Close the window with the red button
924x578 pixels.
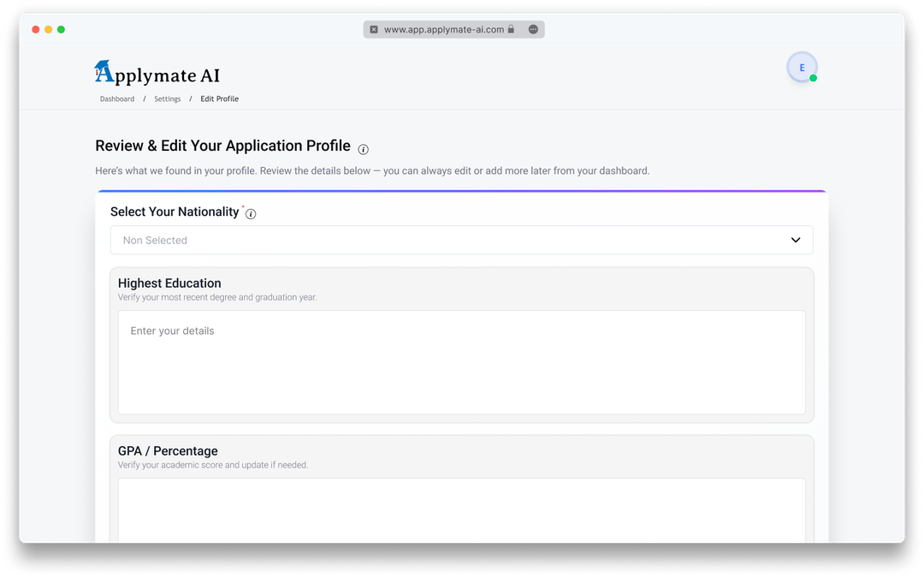tap(36, 29)
